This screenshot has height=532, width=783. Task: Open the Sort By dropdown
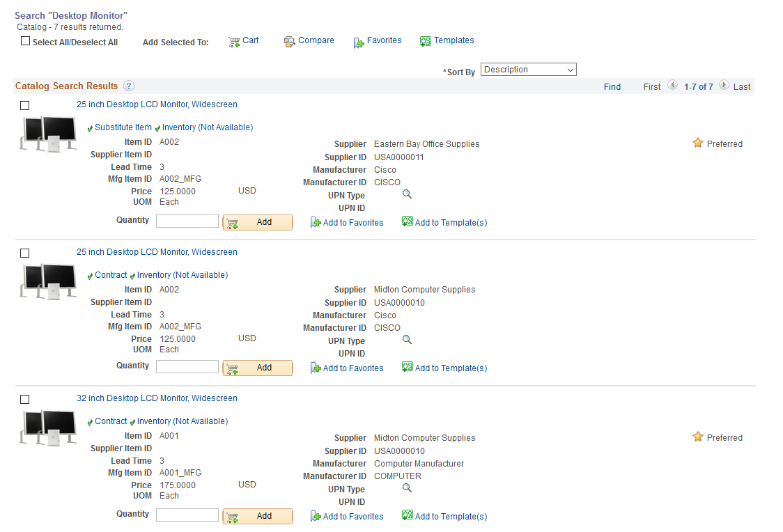tap(528, 69)
